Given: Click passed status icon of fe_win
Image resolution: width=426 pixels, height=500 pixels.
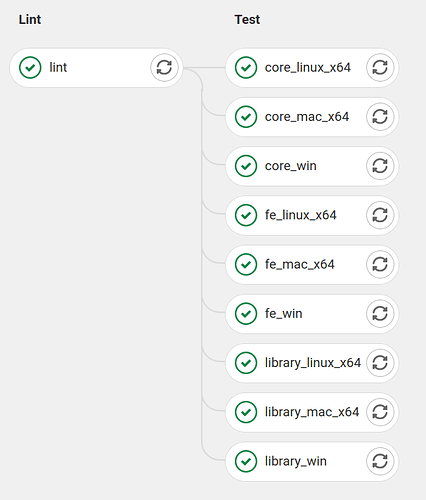Looking at the screenshot, I should 246,313.
